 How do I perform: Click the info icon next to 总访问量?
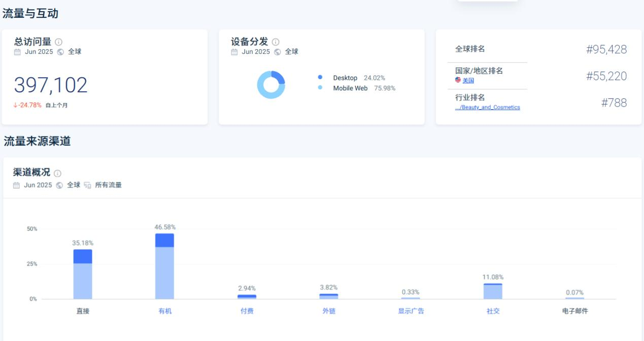pos(59,42)
